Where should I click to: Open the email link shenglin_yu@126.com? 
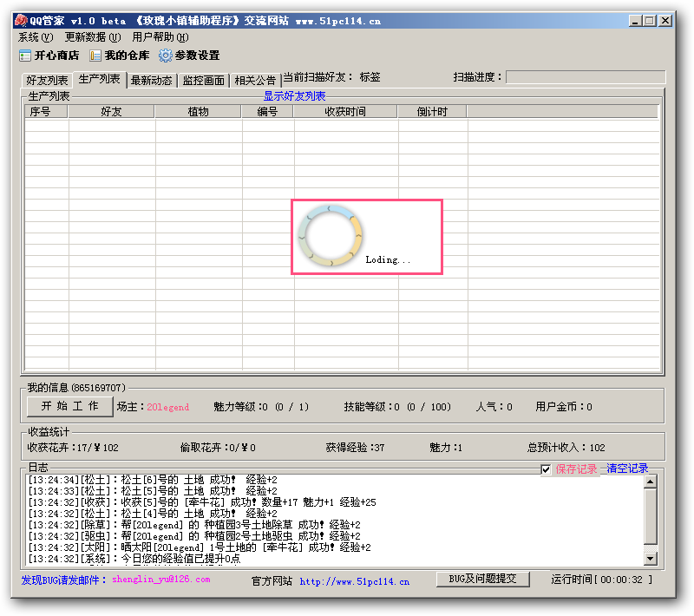click(x=161, y=580)
